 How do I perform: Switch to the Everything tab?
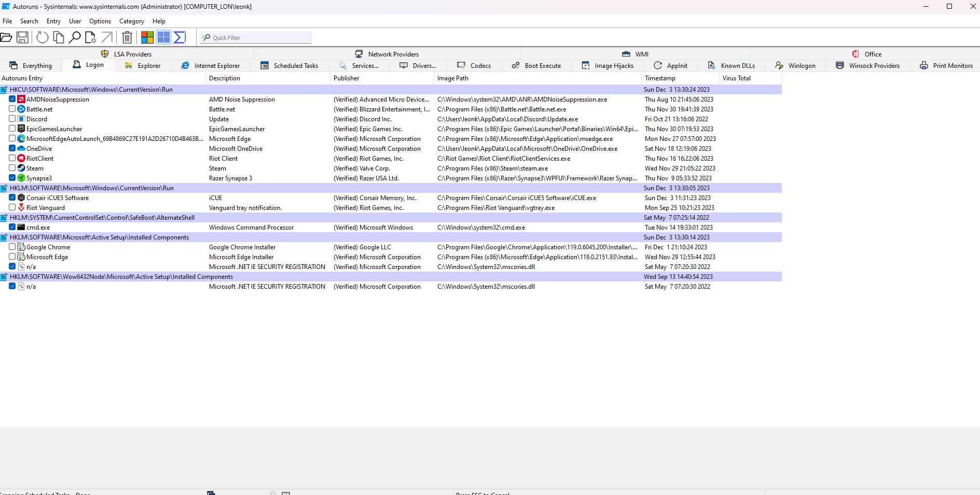tap(31, 66)
